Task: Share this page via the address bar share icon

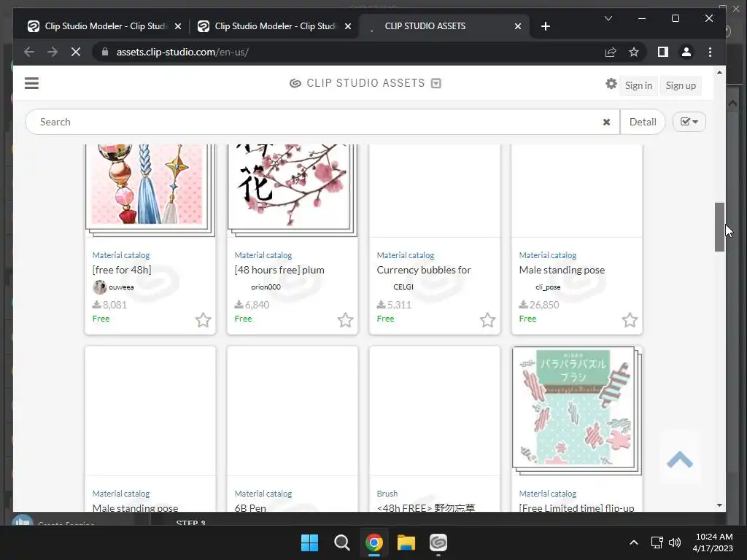Action: pos(611,52)
